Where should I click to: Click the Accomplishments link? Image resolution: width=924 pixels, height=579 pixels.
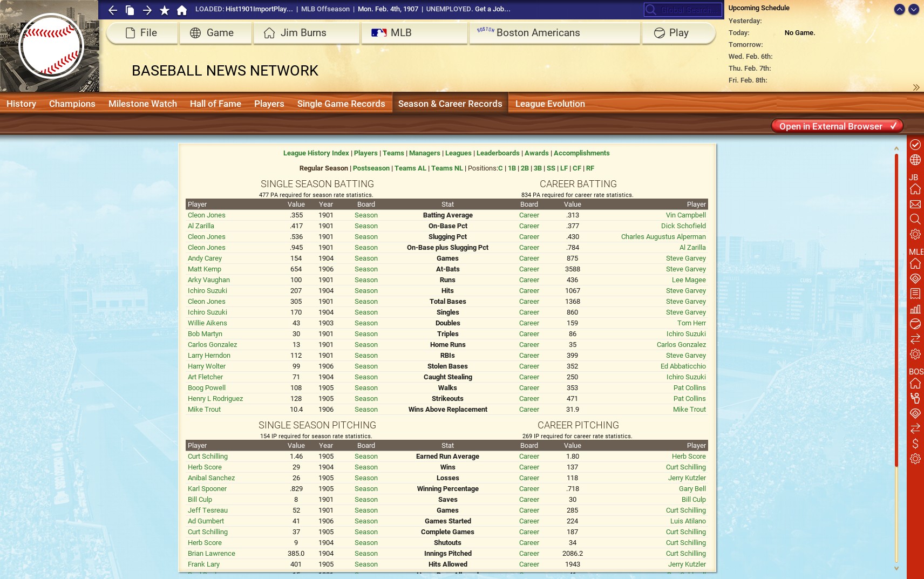pos(582,153)
